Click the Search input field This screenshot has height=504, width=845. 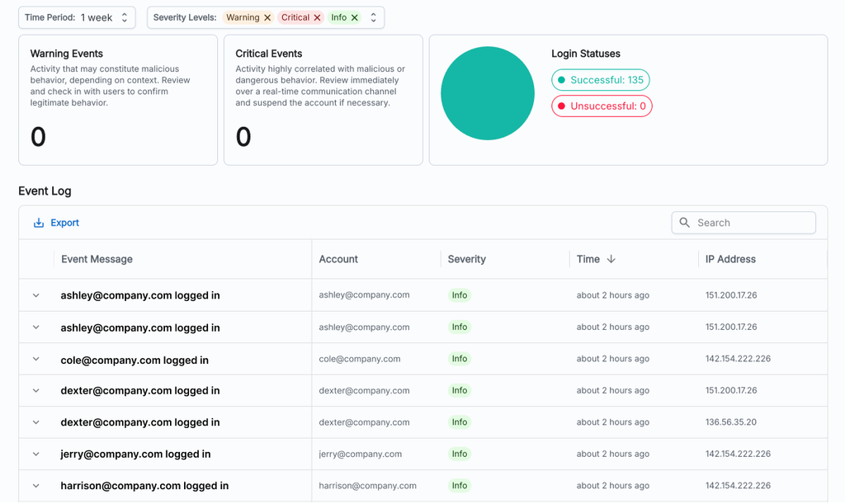point(753,223)
